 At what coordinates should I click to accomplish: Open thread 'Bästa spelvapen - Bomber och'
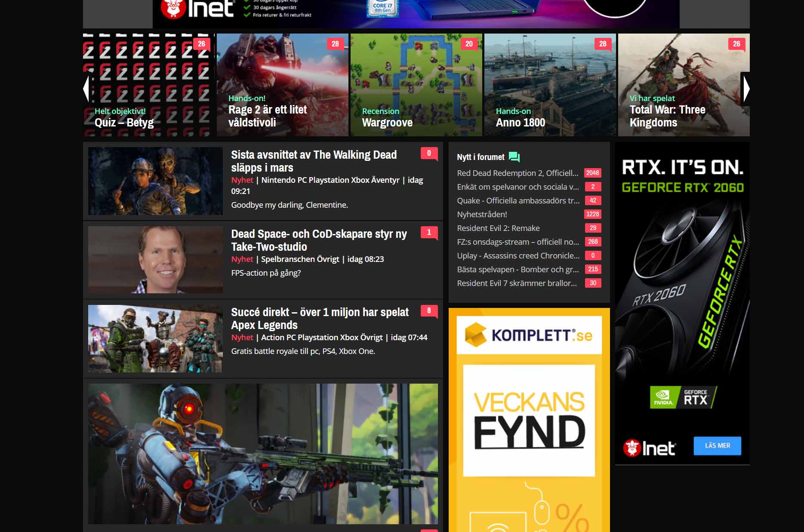point(518,269)
